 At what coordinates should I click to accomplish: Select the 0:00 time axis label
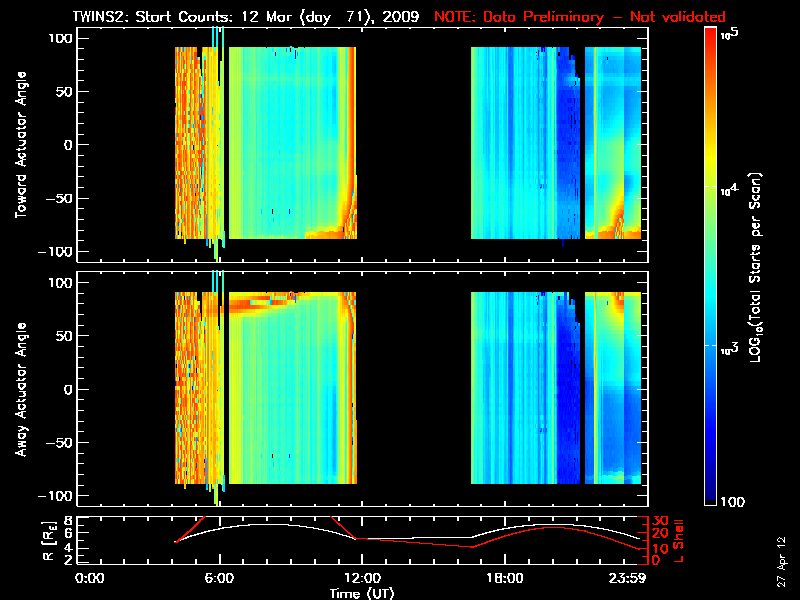click(90, 579)
